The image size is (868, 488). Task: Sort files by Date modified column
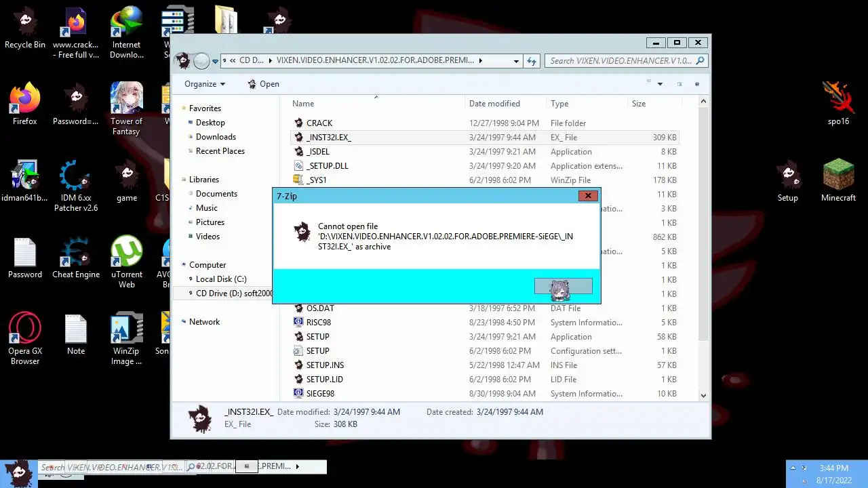coord(505,104)
